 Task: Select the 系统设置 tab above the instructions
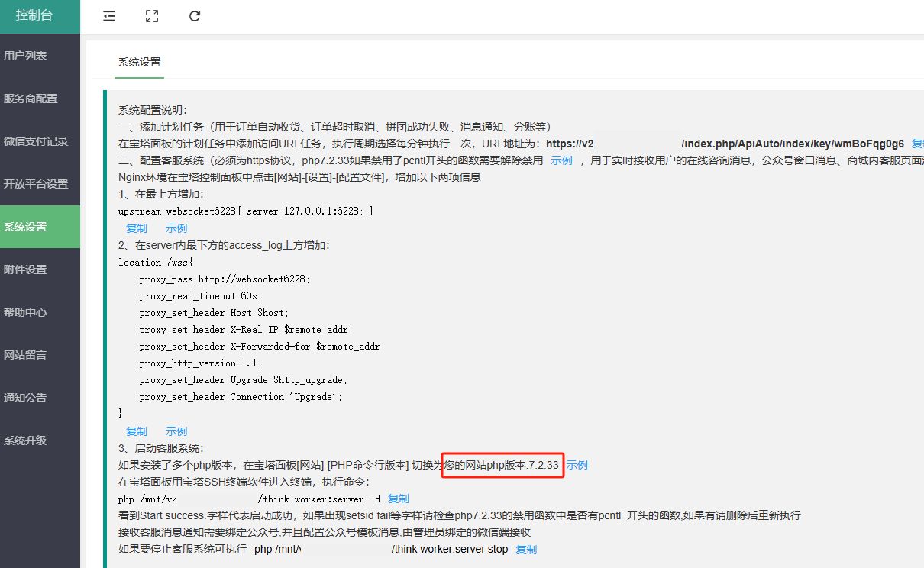click(x=139, y=63)
